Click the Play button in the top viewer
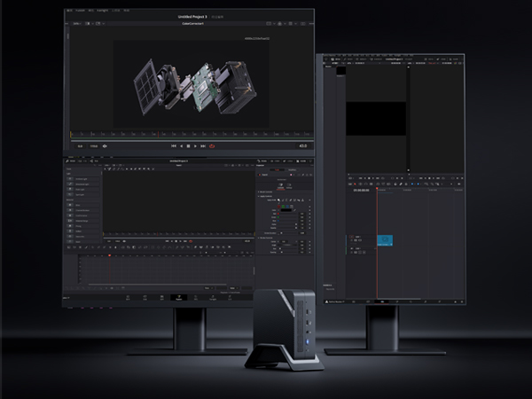Viewport: 532px width, 399px height. (196, 145)
